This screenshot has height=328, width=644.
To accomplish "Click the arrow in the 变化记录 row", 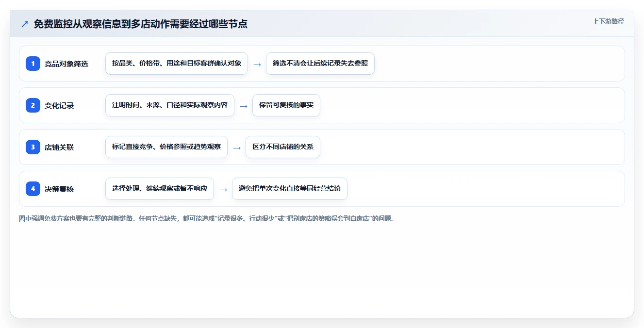I will [x=244, y=106].
